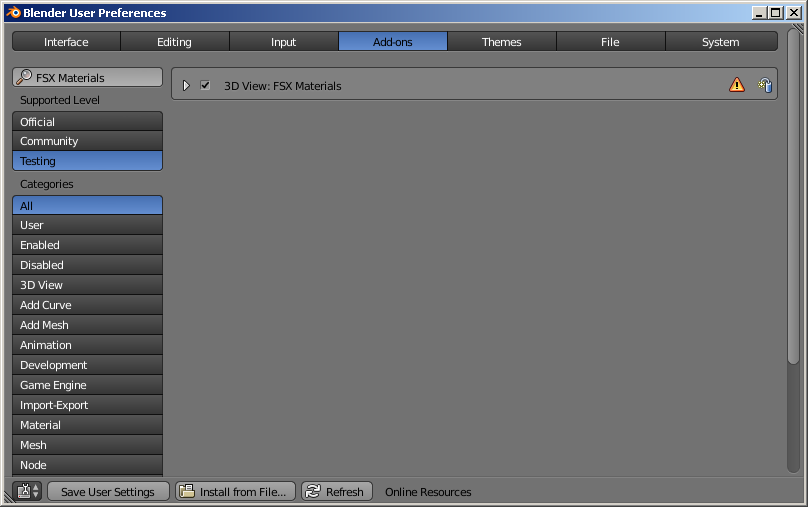Filter by Disabled add-ons
This screenshot has height=507, width=808.
87,265
